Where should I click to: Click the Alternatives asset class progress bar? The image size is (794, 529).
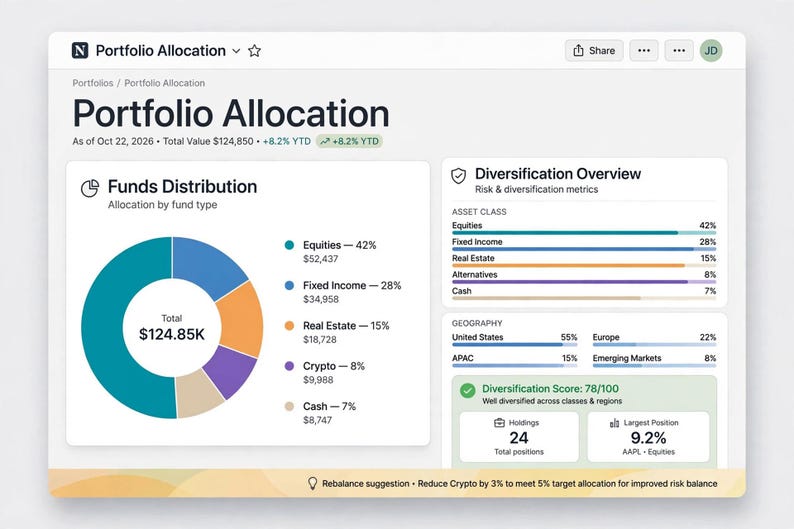click(x=584, y=282)
